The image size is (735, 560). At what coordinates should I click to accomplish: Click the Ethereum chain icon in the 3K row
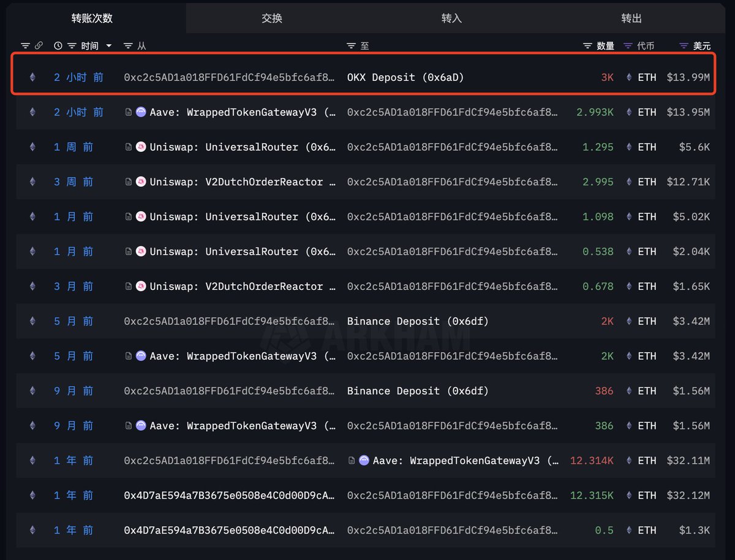pos(32,77)
